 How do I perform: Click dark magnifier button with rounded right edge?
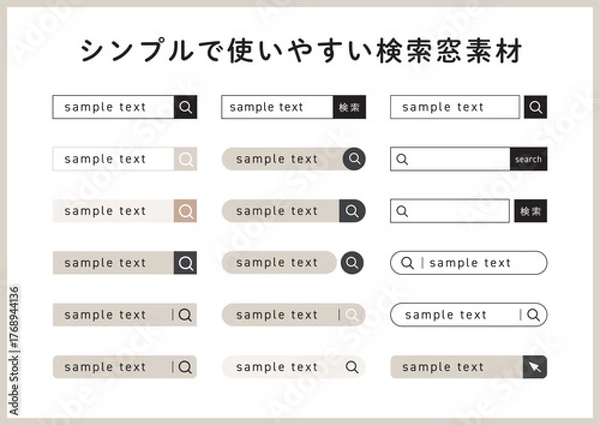[x=351, y=211]
